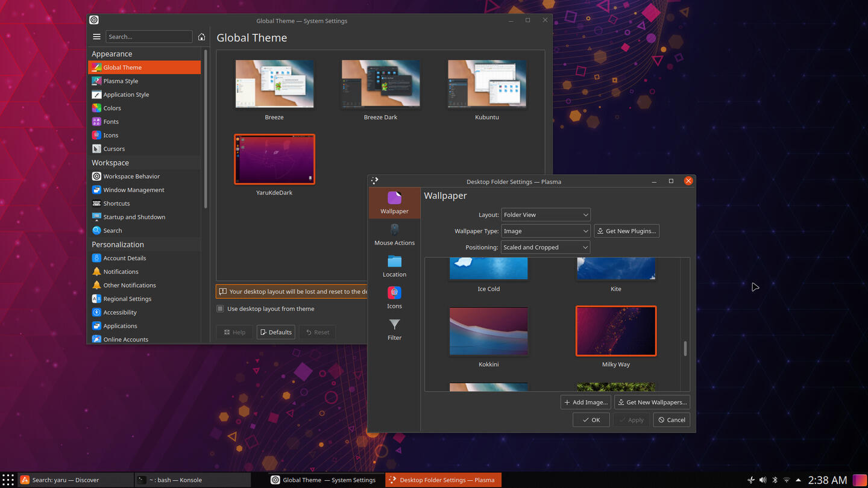Open Window Management settings
Viewport: 868px width, 488px height.
click(x=144, y=190)
